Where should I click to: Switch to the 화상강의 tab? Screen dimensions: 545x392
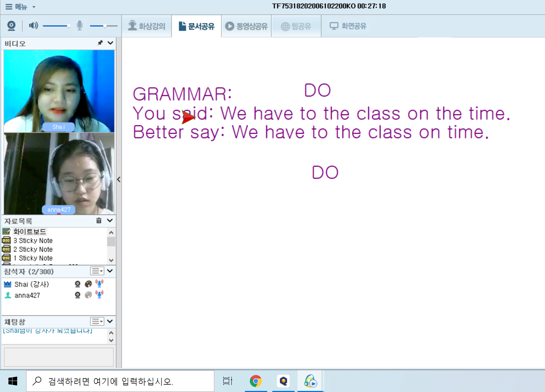pos(147,26)
